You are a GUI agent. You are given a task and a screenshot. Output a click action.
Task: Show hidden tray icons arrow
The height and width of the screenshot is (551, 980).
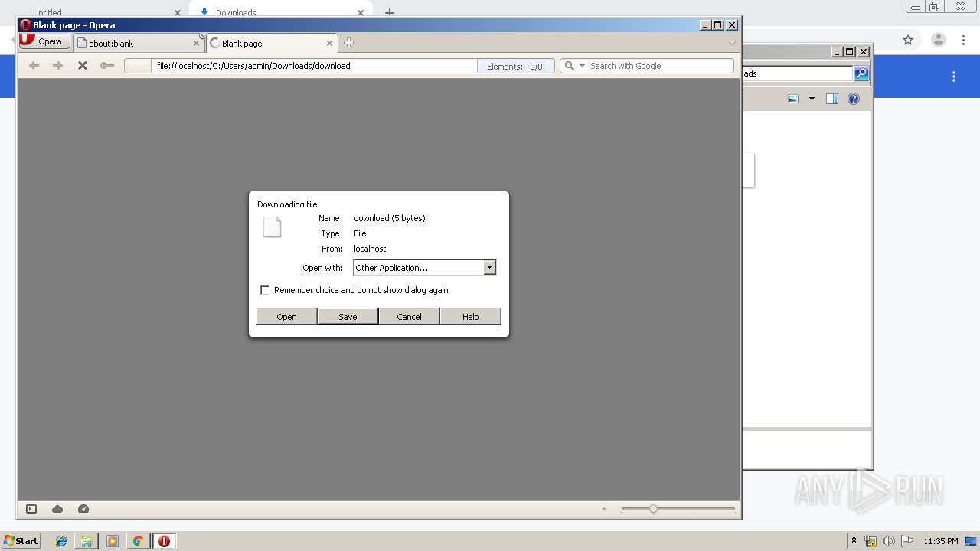point(854,540)
